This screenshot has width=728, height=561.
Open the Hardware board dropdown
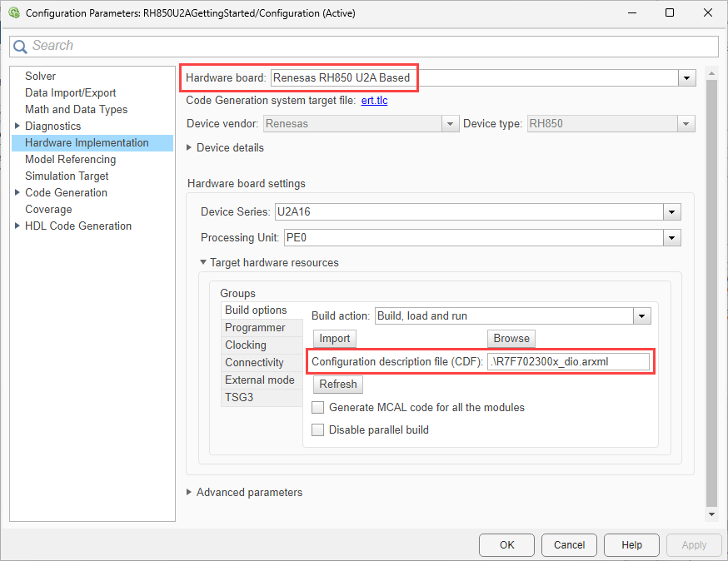686,78
